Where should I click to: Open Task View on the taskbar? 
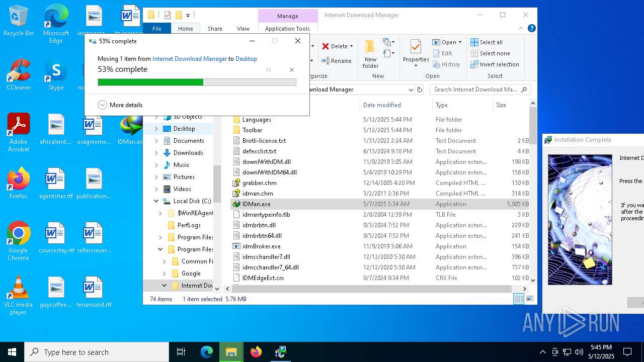point(181,352)
